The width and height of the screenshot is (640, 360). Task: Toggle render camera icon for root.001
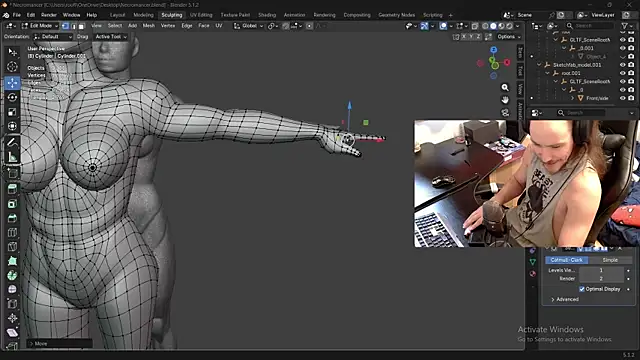tap(631, 73)
